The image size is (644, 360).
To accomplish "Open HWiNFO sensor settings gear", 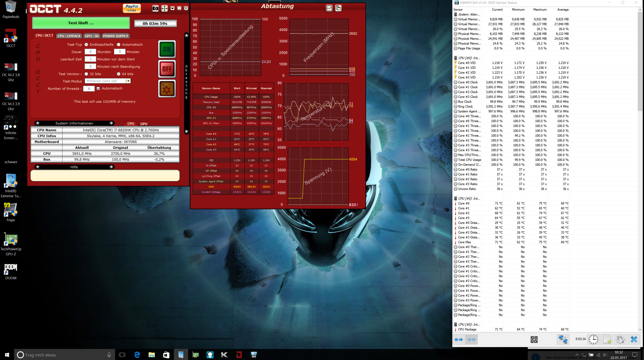I will [x=620, y=340].
